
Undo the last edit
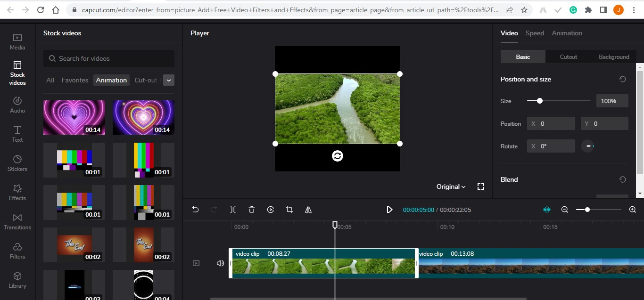(195, 210)
